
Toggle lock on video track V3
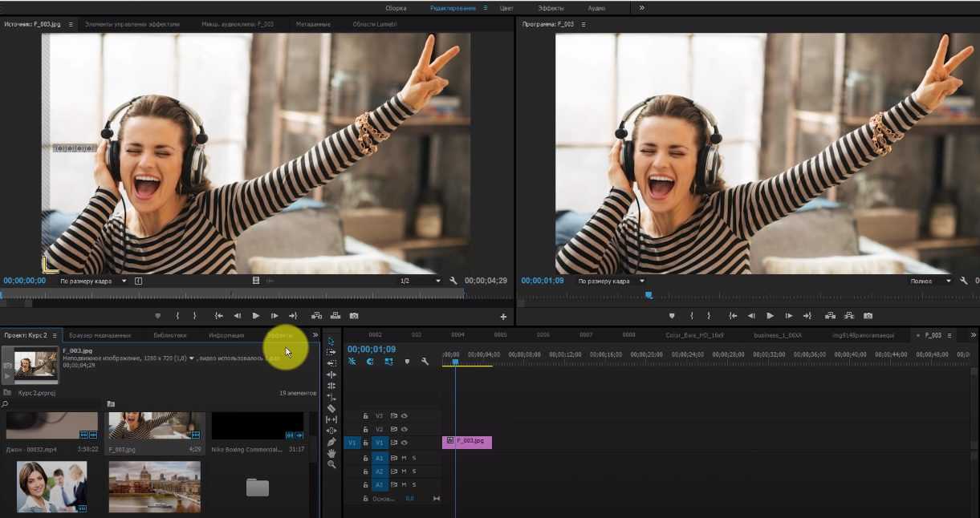pos(365,416)
